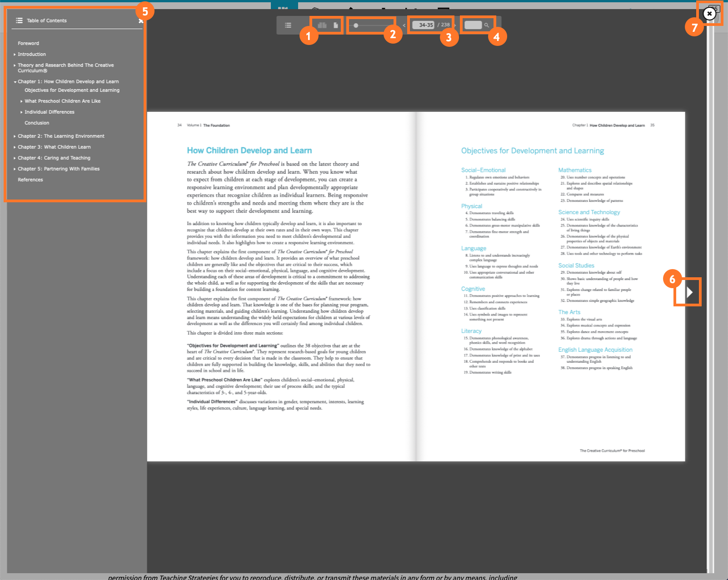Click the 'Mathematics' objectives heading
Viewport: 728px width, 580px height.
(575, 170)
